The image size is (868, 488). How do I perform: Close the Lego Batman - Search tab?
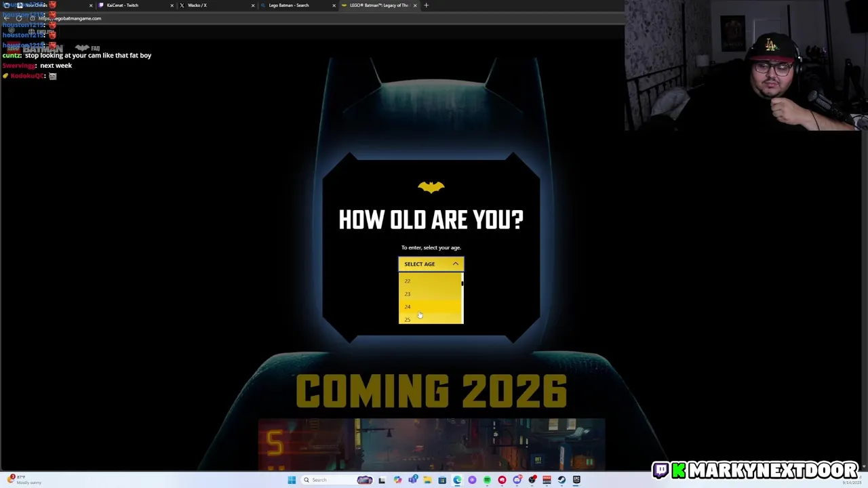click(334, 5)
